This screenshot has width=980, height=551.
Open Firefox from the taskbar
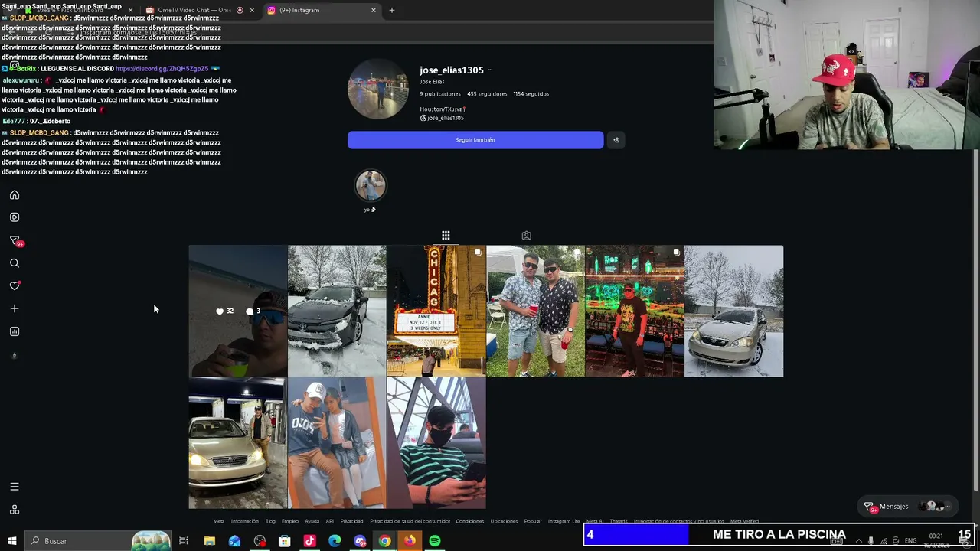tap(410, 541)
